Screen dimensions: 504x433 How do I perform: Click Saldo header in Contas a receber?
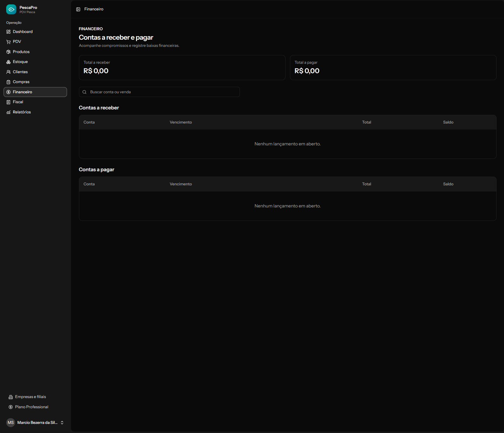(x=448, y=122)
